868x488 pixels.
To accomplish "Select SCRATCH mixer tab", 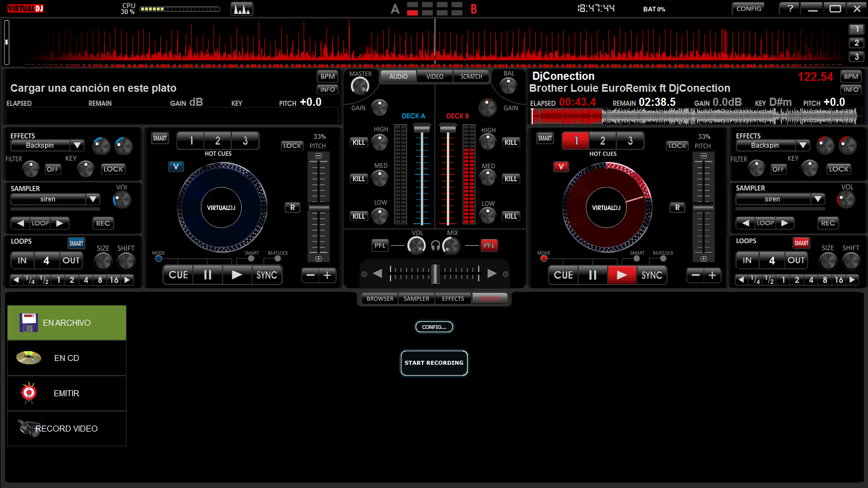I will (x=471, y=77).
